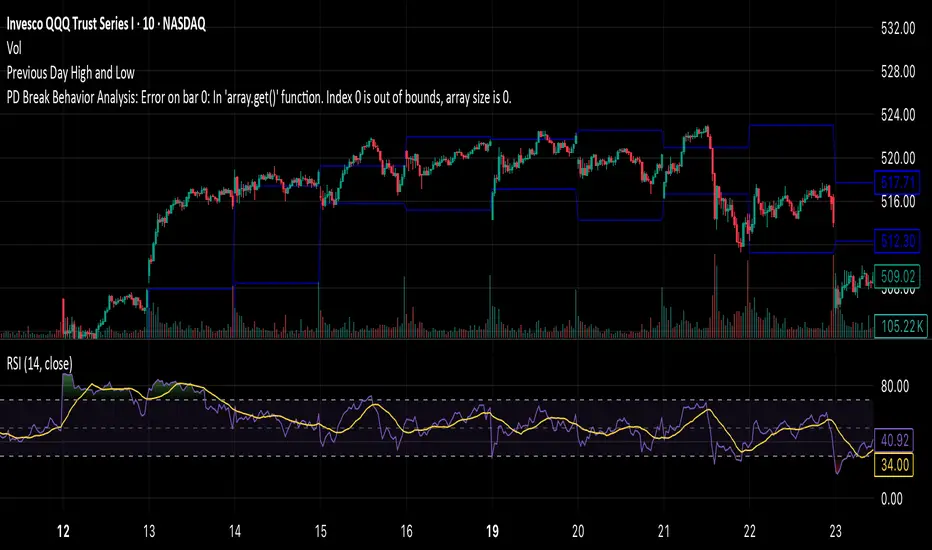Viewport: 932px width, 550px height.
Task: Click date 23 on the time axis
Action: (835, 531)
